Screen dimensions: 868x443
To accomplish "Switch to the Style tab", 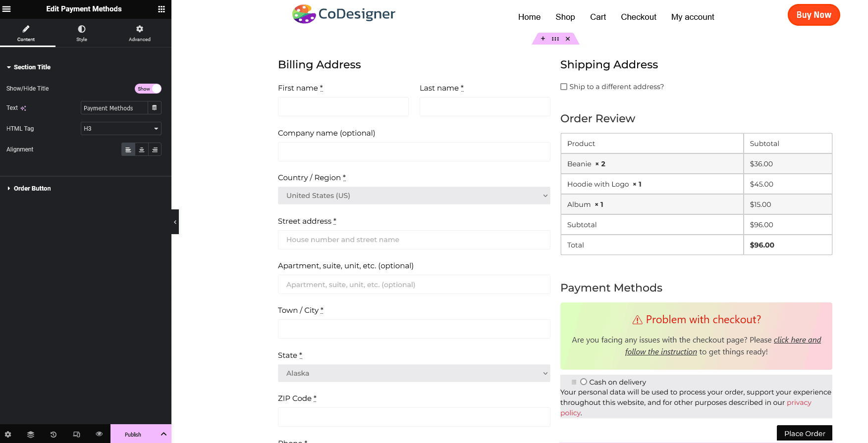I will [82, 33].
